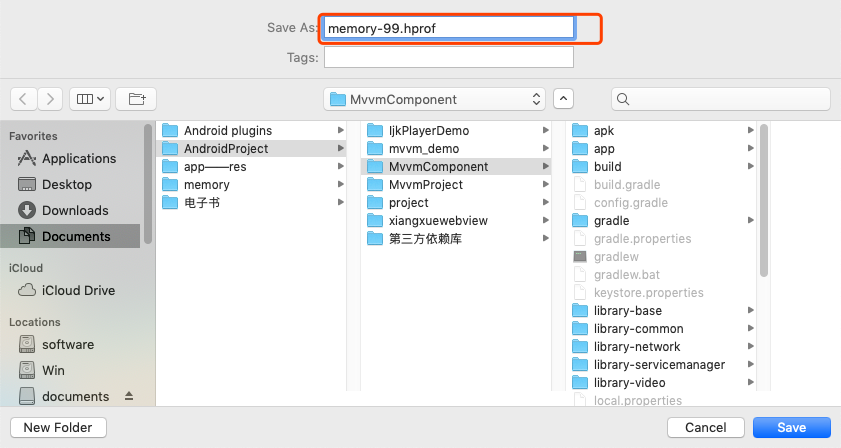Select the software disk under Locations
The width and height of the screenshot is (841, 448).
(x=56, y=344)
